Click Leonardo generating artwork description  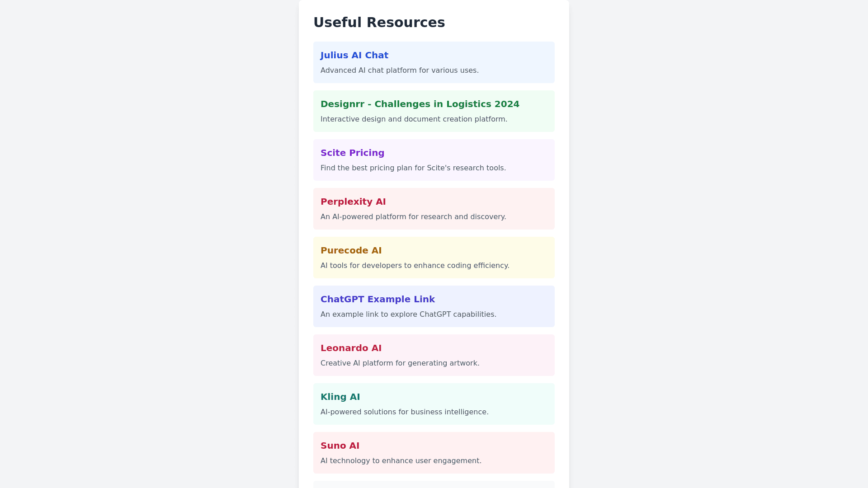400,363
